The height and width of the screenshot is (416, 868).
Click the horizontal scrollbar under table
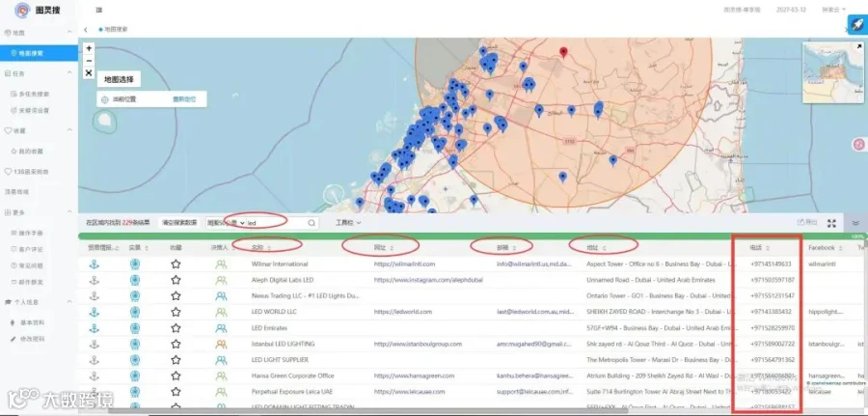(368, 411)
